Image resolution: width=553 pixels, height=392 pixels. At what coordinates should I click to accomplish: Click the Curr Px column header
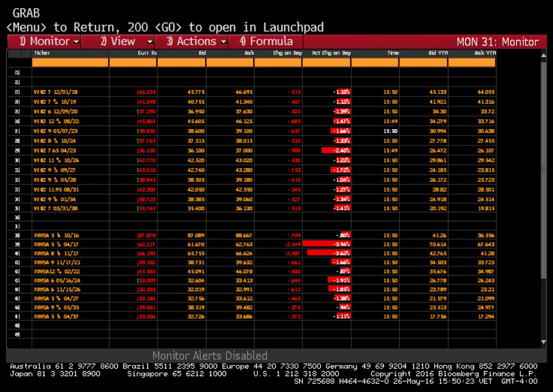click(x=147, y=53)
